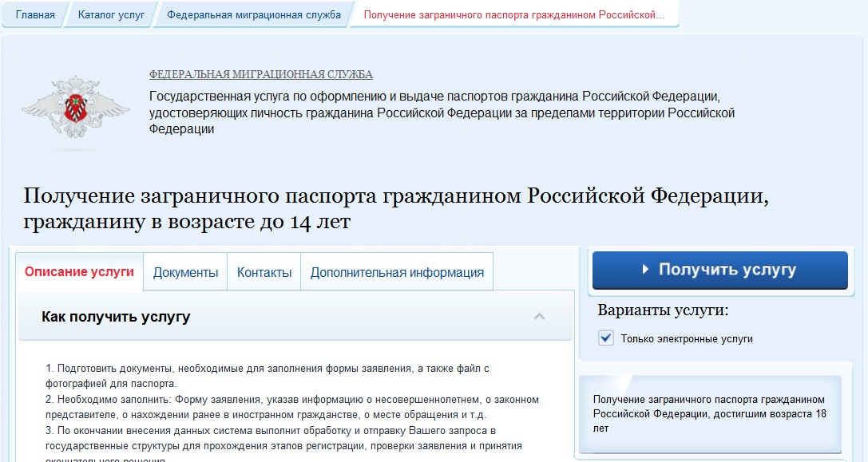Collapse section using the chevron arrow icon

[x=539, y=317]
